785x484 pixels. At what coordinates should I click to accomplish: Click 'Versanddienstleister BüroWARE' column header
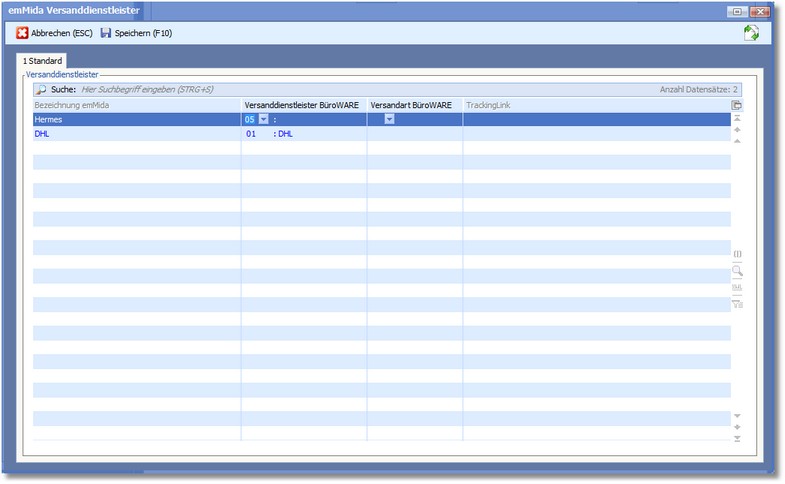coord(303,105)
